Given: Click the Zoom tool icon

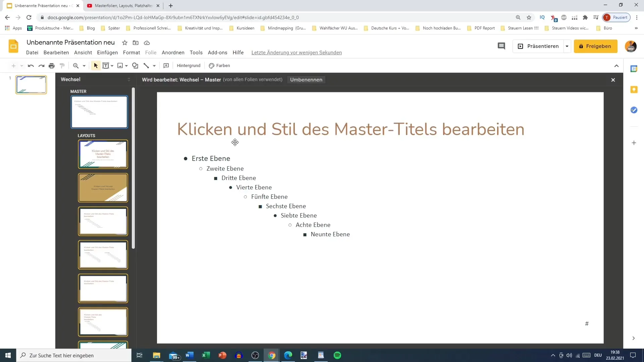Looking at the screenshot, I should [x=76, y=65].
